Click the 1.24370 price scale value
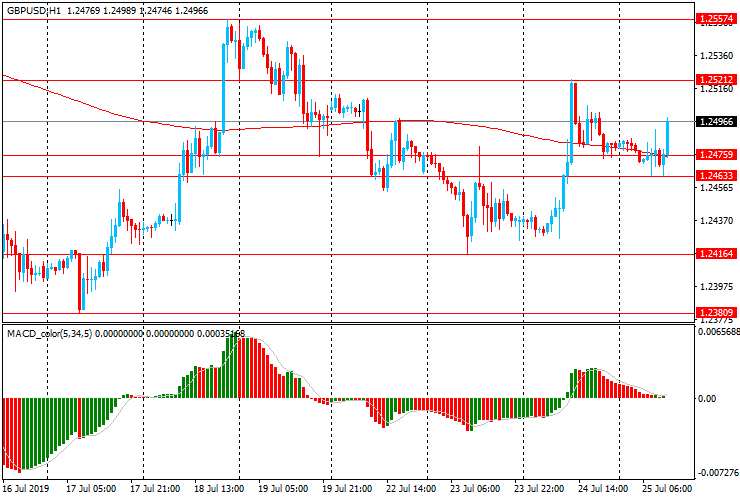The width and height of the screenshot is (740, 500). [716, 220]
